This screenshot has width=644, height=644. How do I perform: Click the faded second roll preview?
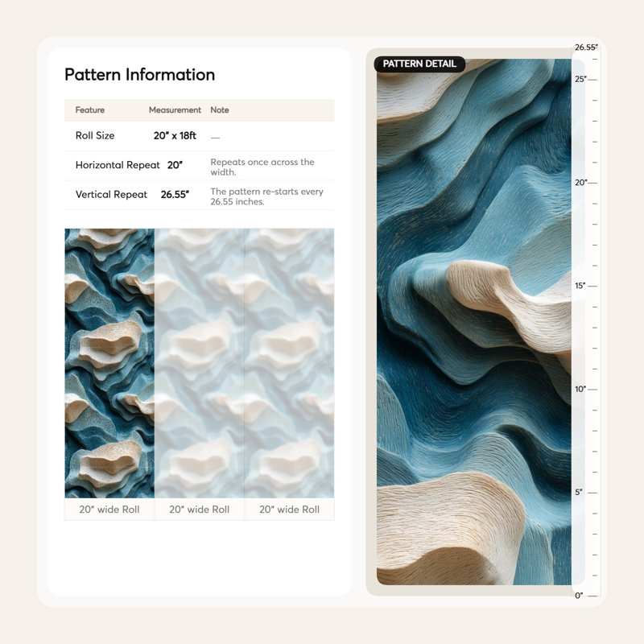point(200,364)
